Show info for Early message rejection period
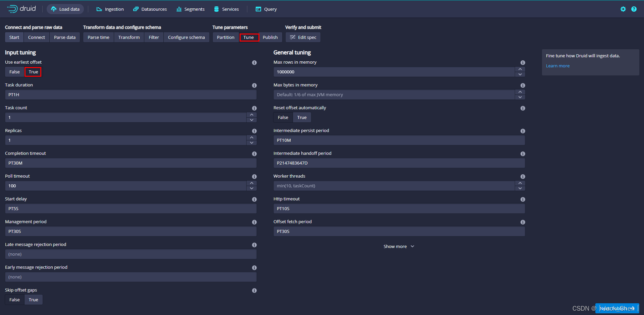 click(x=254, y=268)
